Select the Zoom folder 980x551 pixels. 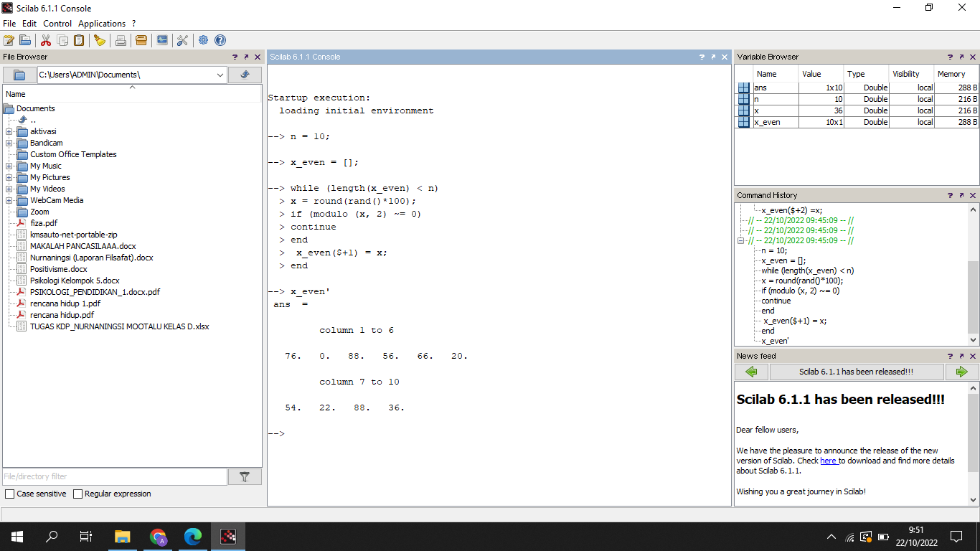coord(39,212)
